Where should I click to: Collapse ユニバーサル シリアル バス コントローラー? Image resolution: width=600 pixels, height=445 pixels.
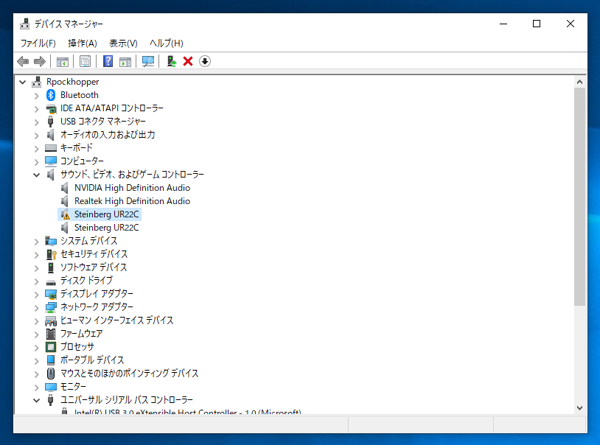tap(36, 400)
